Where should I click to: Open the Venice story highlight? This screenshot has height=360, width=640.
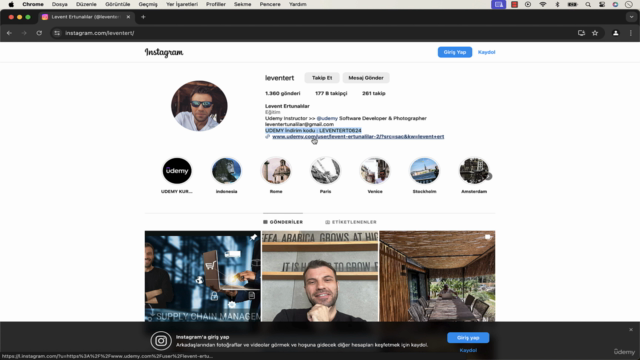tap(375, 171)
